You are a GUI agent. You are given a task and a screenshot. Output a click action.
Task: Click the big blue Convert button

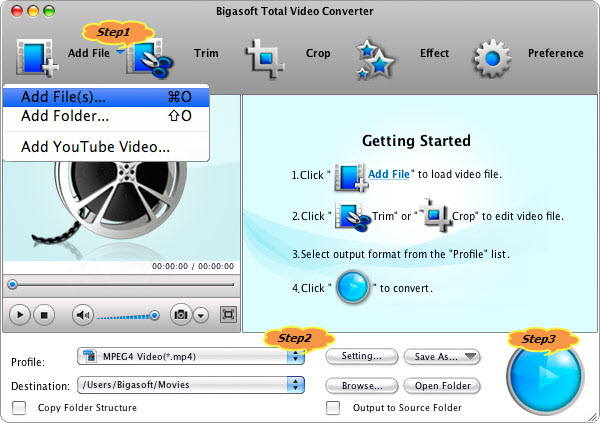click(x=545, y=376)
